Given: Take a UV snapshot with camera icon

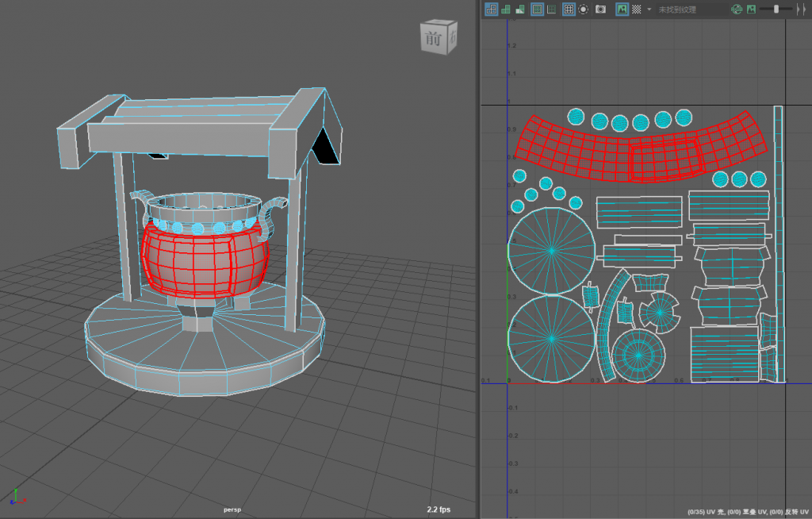Looking at the screenshot, I should click(601, 9).
